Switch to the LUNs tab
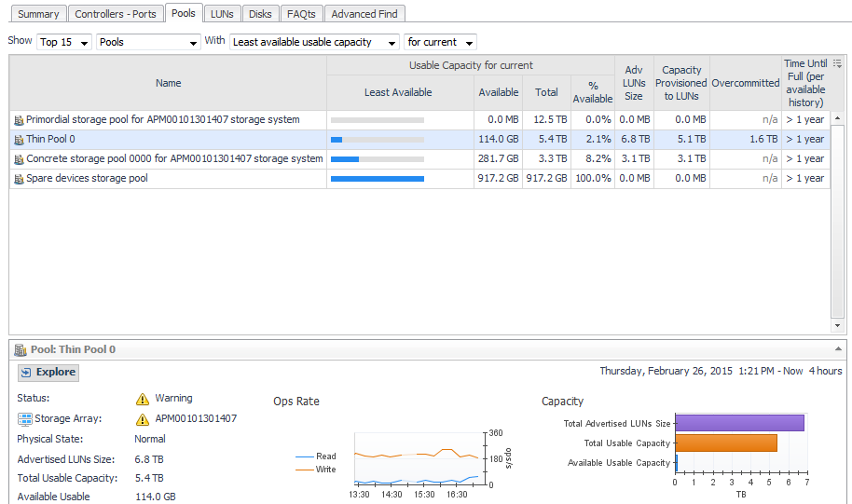Screen dimensions: 852x504 (x=222, y=14)
